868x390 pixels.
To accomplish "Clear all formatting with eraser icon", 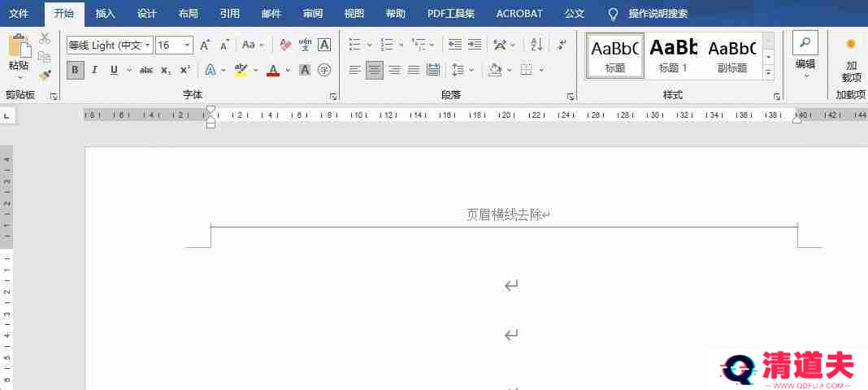I will [x=285, y=45].
